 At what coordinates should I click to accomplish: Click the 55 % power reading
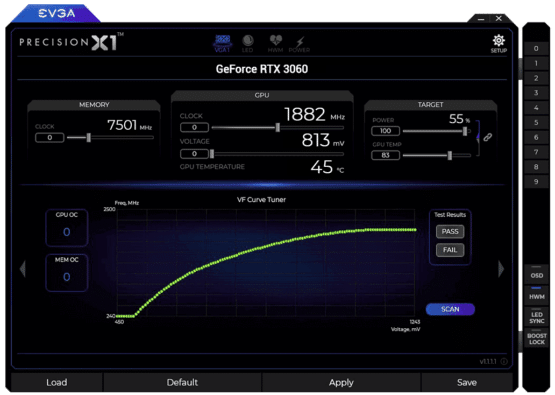click(x=459, y=119)
